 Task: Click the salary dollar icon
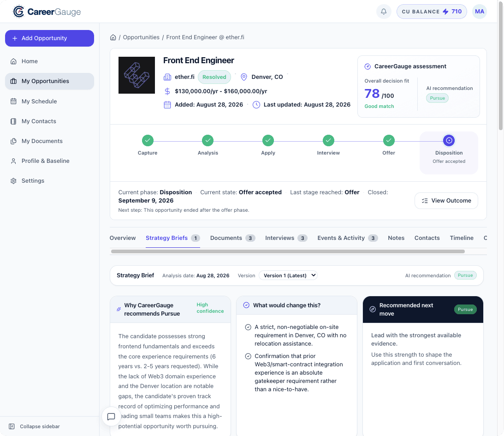click(x=167, y=91)
